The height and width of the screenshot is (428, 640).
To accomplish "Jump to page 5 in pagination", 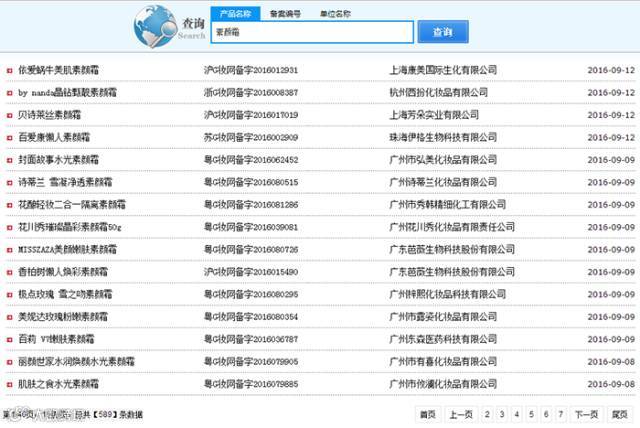I will tap(531, 415).
